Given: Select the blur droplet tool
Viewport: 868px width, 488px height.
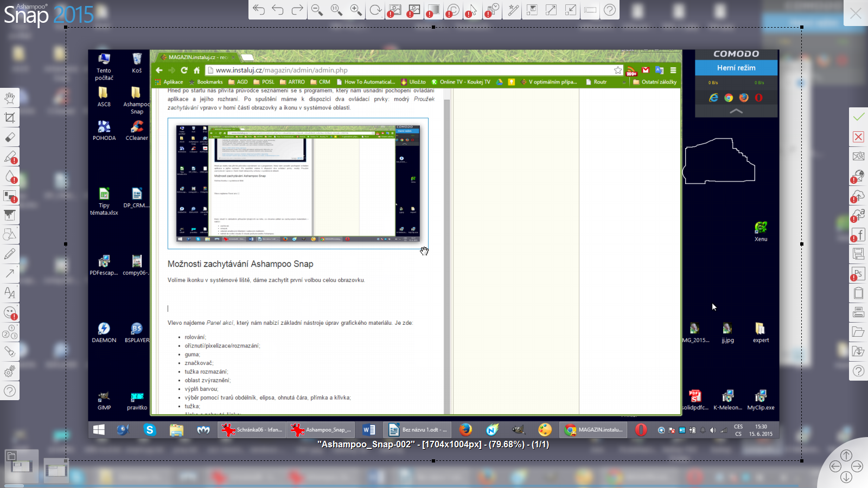Looking at the screenshot, I should pos(10,176).
